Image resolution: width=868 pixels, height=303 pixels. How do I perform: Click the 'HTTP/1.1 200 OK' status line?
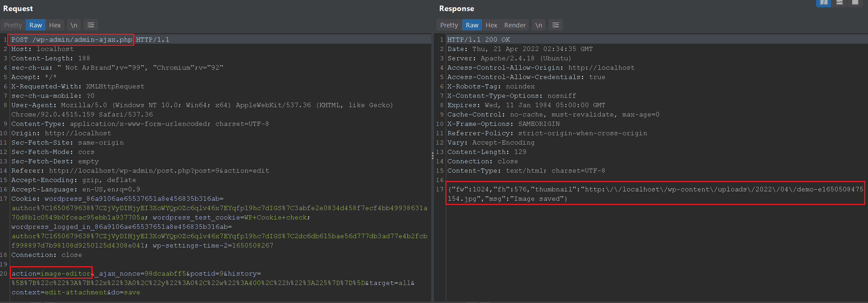pos(479,40)
